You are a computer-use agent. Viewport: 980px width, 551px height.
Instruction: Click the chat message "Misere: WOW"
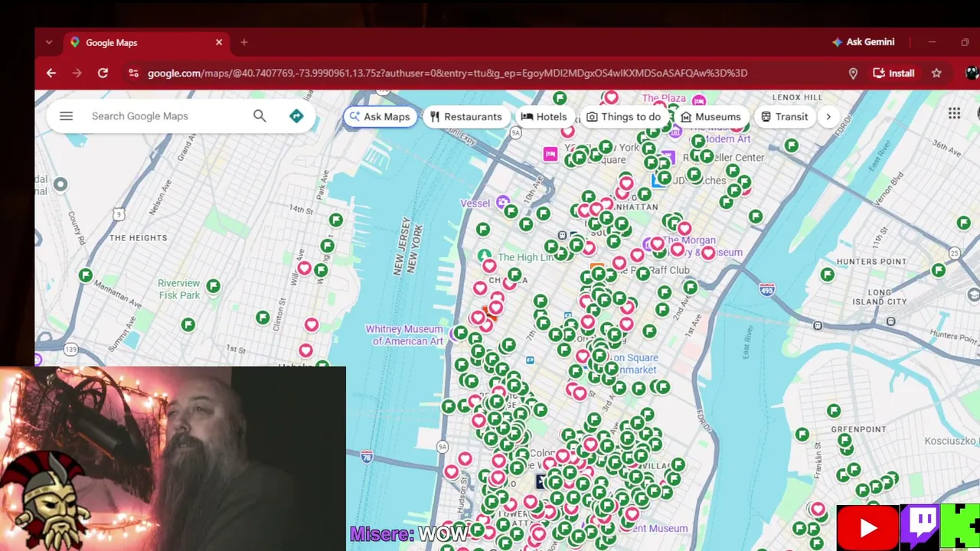409,533
